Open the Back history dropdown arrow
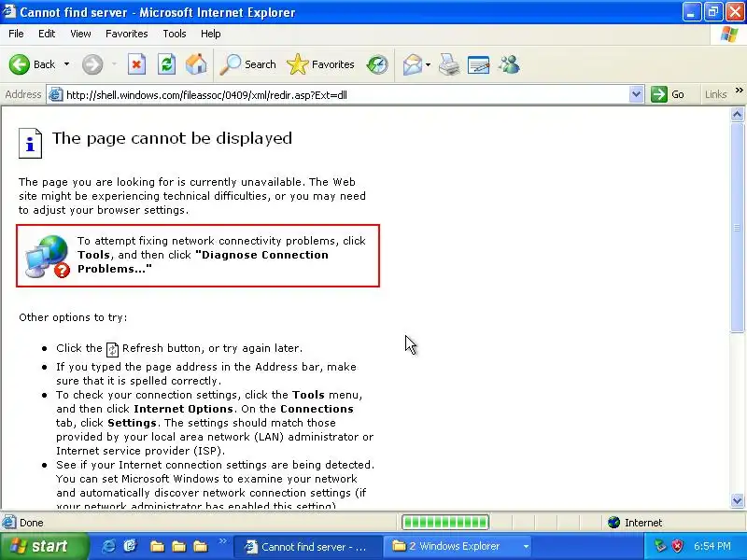 (x=66, y=64)
